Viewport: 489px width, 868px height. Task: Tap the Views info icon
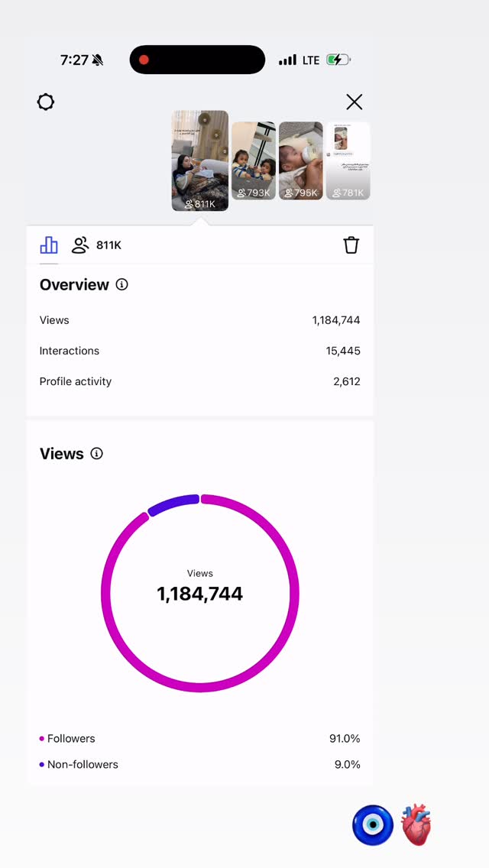(x=96, y=454)
